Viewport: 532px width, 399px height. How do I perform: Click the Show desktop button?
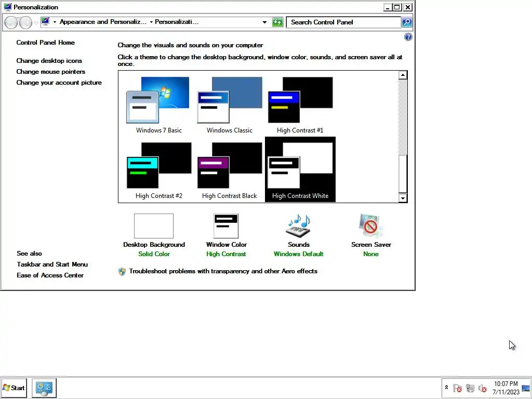coord(526,388)
